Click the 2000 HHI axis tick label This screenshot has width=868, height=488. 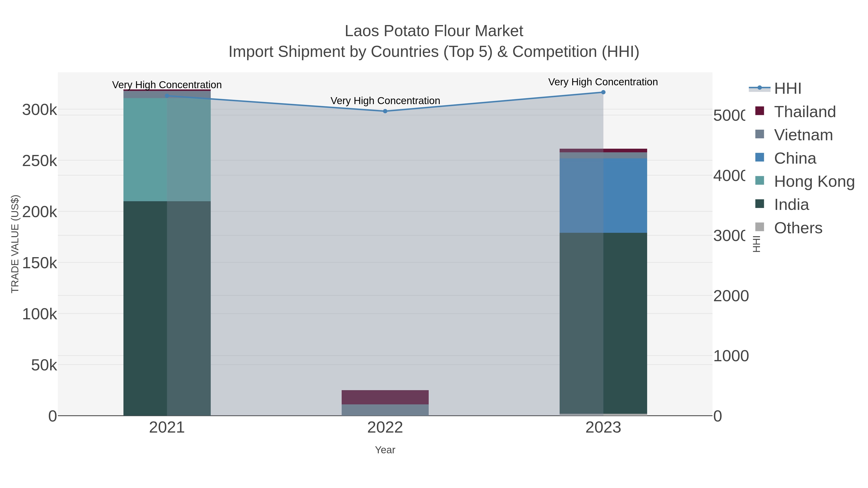click(731, 296)
